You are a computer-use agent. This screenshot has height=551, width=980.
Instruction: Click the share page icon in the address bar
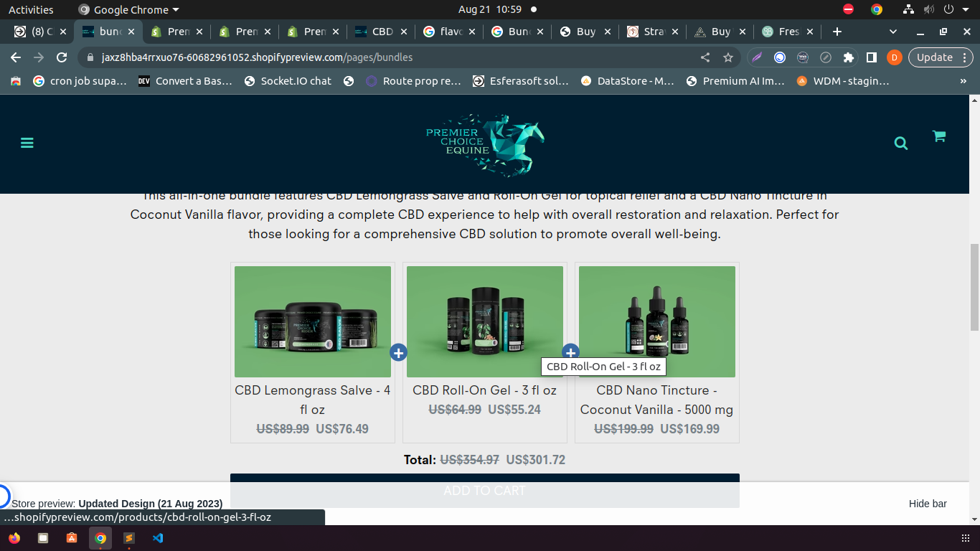click(x=705, y=57)
